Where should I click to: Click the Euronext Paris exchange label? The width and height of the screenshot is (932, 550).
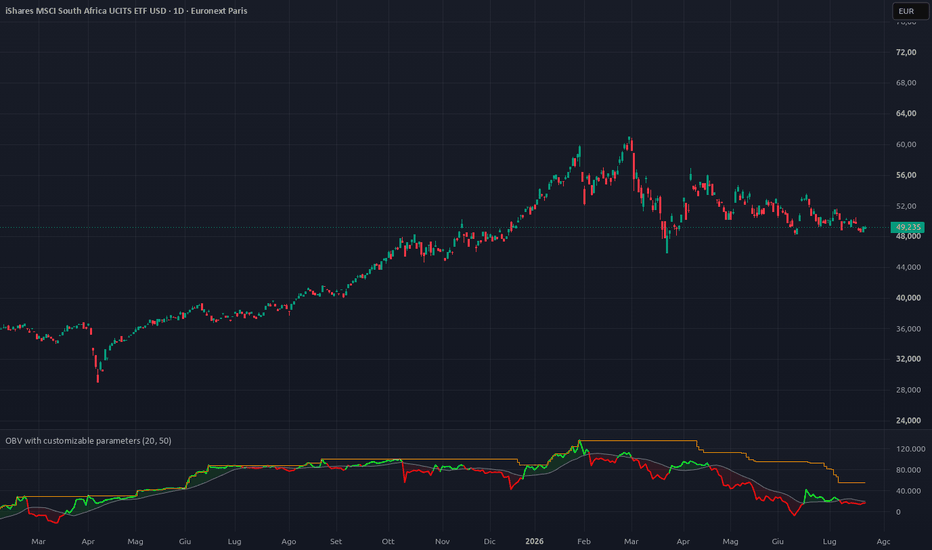[x=219, y=11]
